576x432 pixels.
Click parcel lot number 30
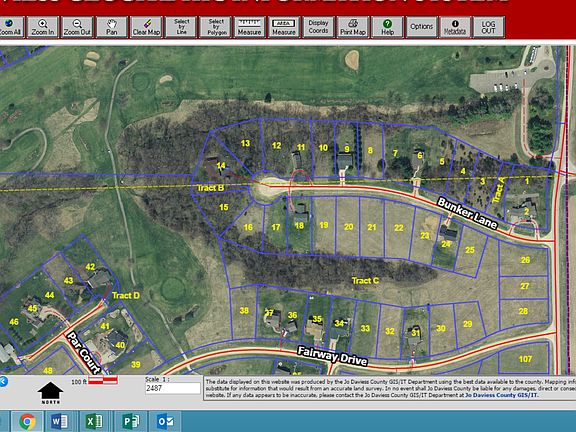(441, 328)
